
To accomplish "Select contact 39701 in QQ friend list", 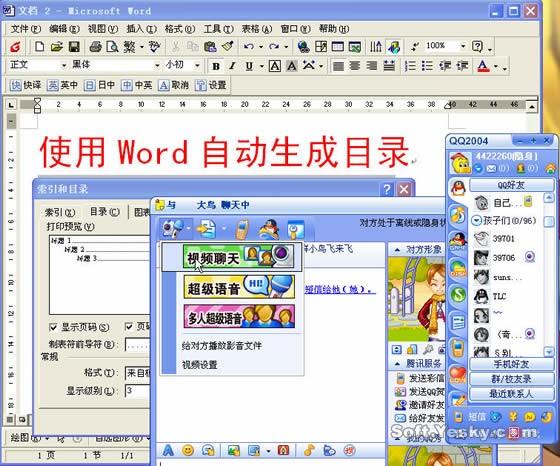I will (x=504, y=239).
